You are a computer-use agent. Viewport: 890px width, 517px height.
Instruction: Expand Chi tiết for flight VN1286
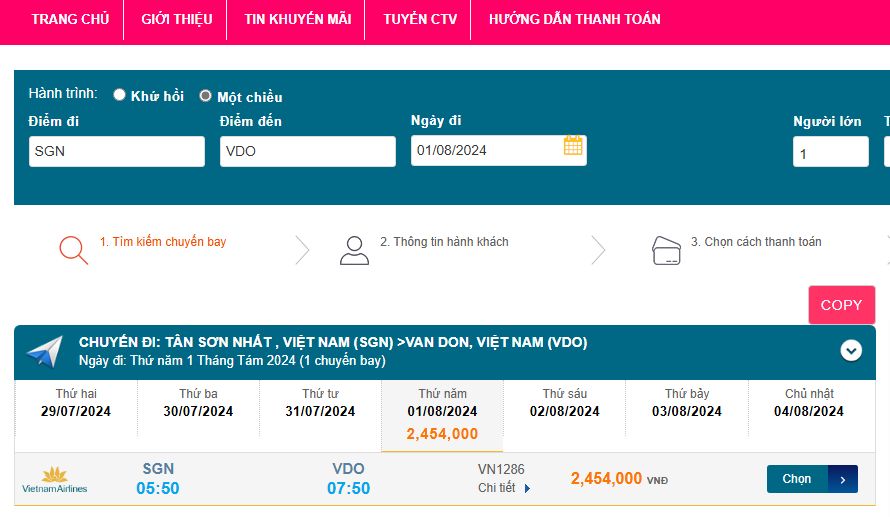[x=504, y=488]
